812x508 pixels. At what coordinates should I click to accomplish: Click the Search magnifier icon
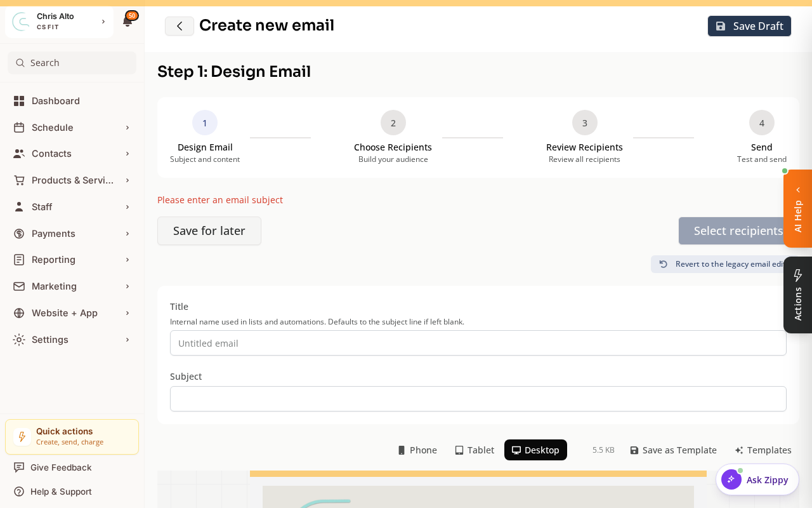click(x=20, y=63)
